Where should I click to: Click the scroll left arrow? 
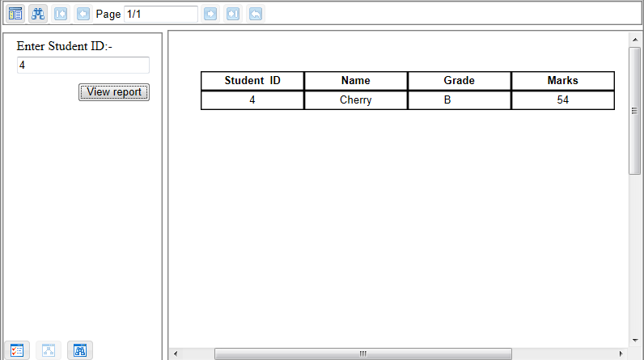tap(176, 354)
